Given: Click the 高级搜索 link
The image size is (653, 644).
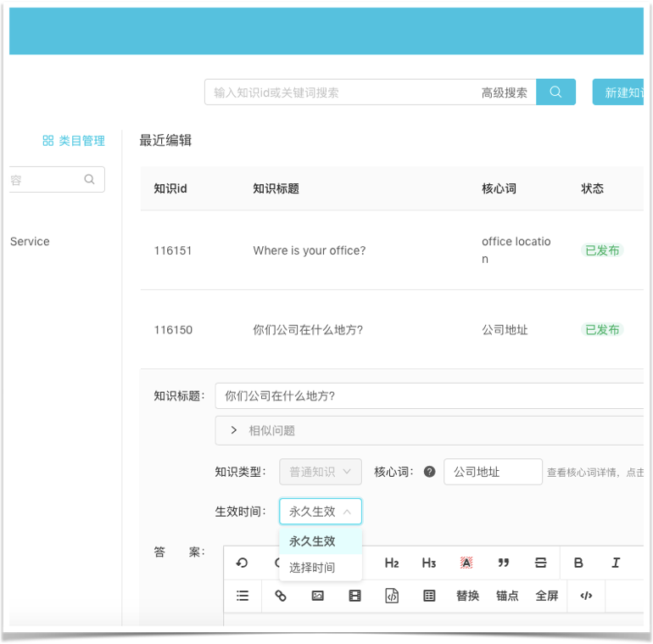Looking at the screenshot, I should (505, 92).
